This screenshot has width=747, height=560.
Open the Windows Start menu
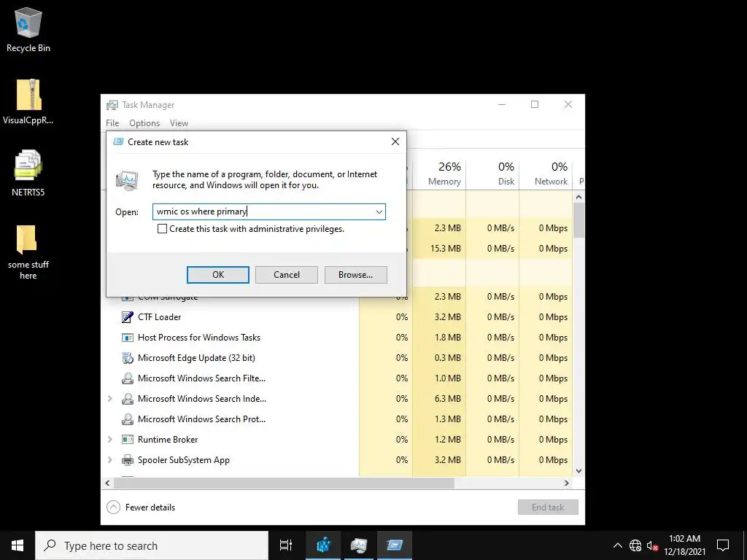click(18, 545)
